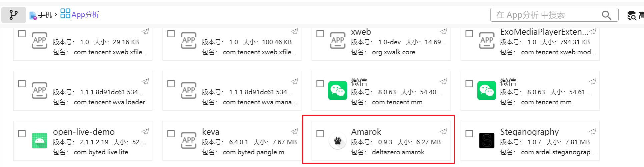Screen dimensions: 644x167
Task: Tick the checkbox for Steganography
Action: click(469, 134)
